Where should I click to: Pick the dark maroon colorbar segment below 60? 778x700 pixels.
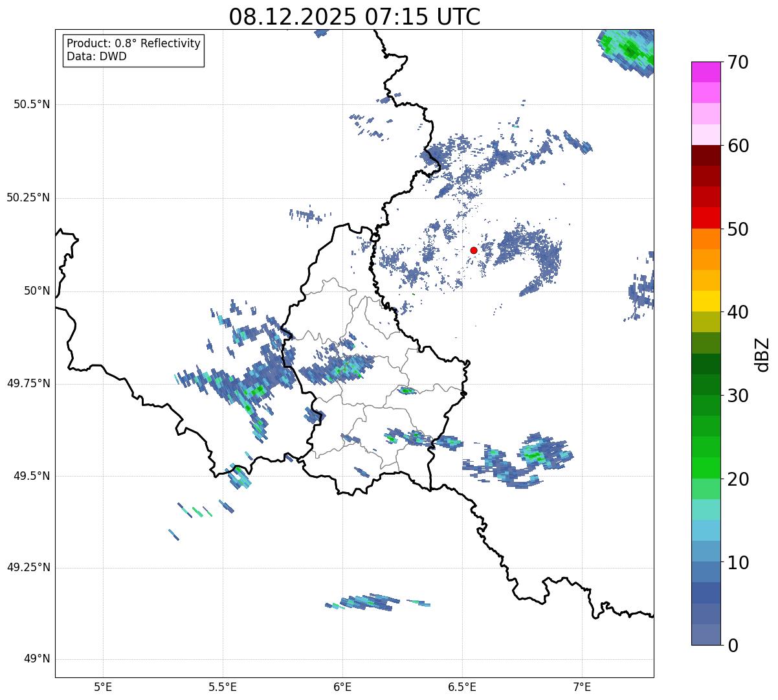(x=706, y=155)
